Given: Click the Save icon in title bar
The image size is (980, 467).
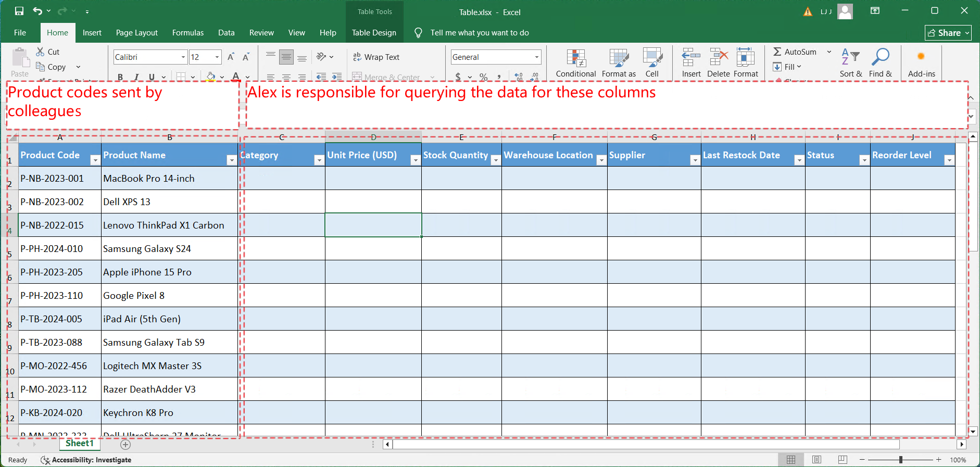Looking at the screenshot, I should click(x=19, y=11).
